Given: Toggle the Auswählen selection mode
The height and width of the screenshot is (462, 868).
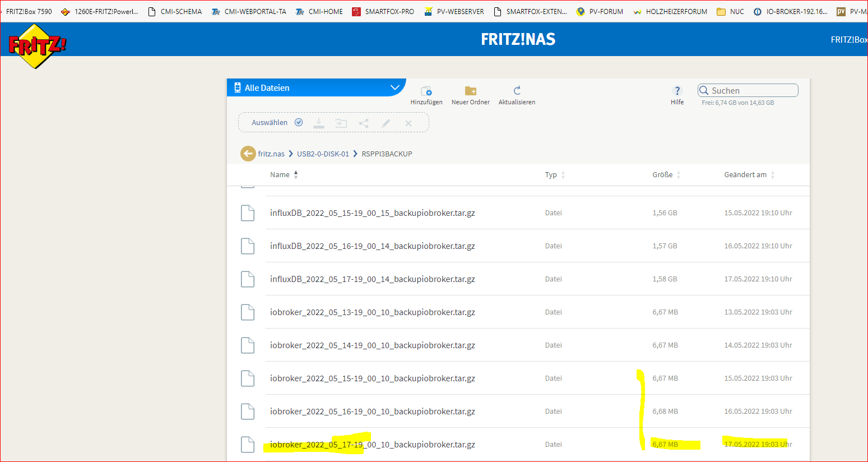Looking at the screenshot, I should (277, 123).
